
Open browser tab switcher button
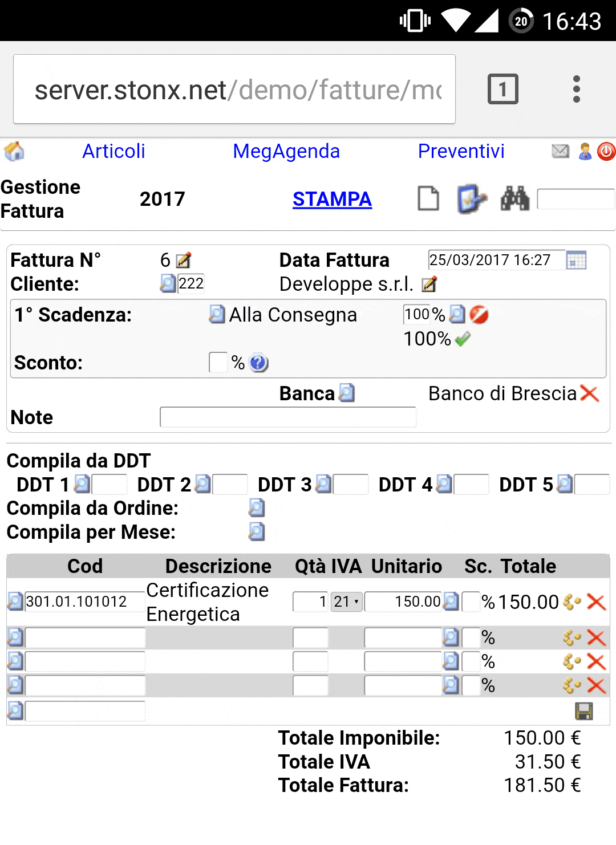pyautogui.click(x=502, y=90)
